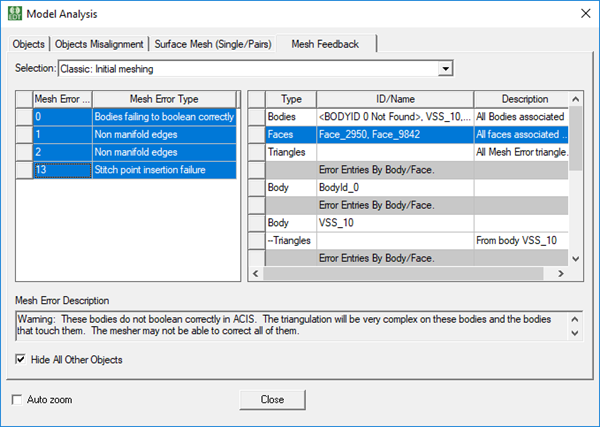Screen dimensions: 600x427
Task: Click the ID/Name column header
Action: pyautogui.click(x=395, y=99)
